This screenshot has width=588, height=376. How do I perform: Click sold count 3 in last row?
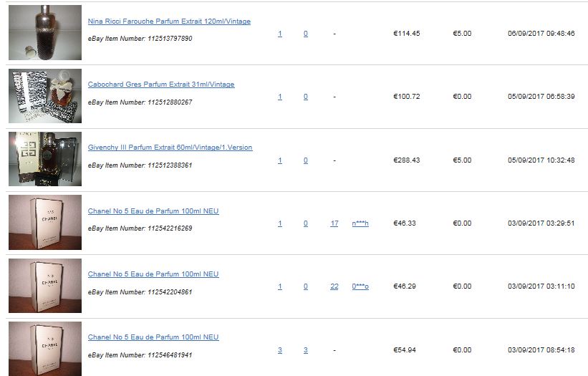point(306,350)
